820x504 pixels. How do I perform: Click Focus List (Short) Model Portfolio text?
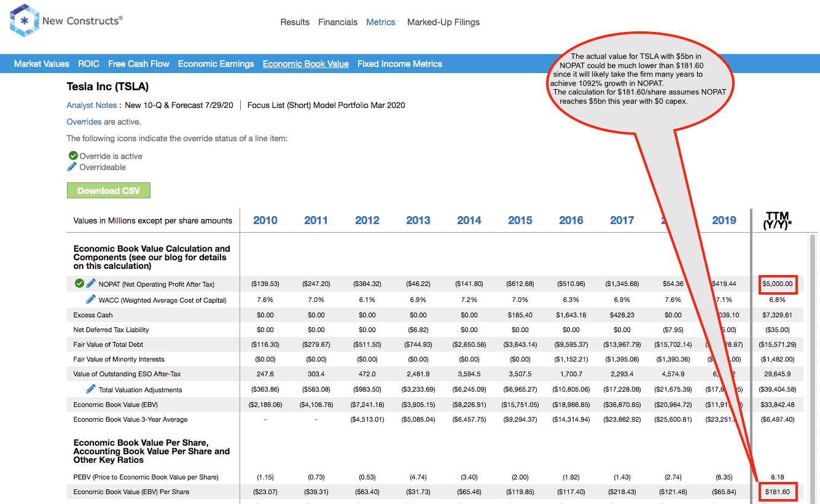(326, 105)
